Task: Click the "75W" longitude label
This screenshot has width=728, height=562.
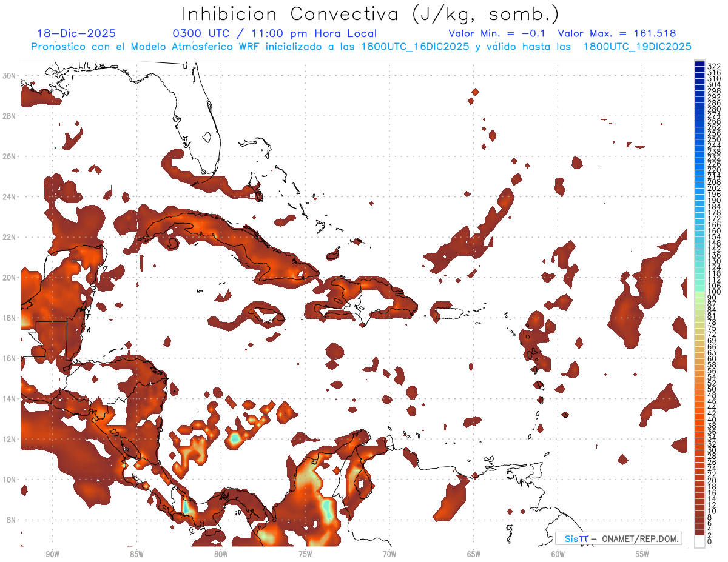Action: coord(305,554)
